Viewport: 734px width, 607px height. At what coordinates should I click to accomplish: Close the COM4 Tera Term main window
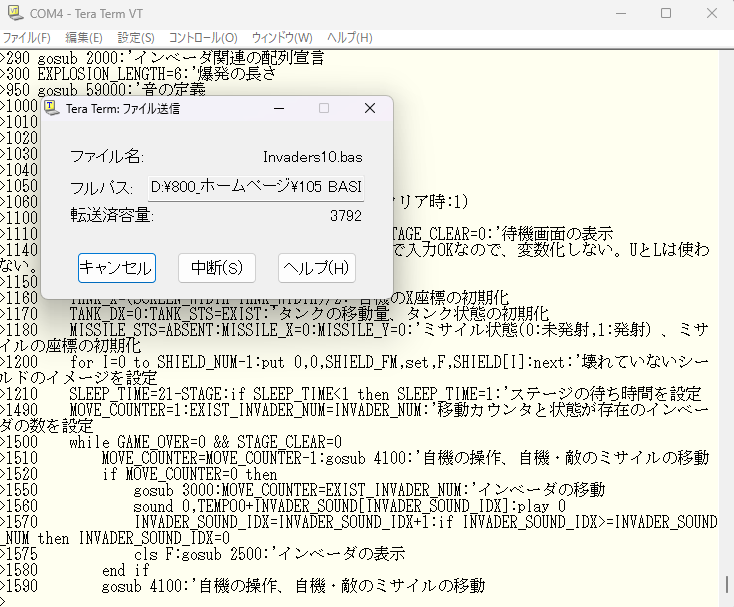(710, 13)
